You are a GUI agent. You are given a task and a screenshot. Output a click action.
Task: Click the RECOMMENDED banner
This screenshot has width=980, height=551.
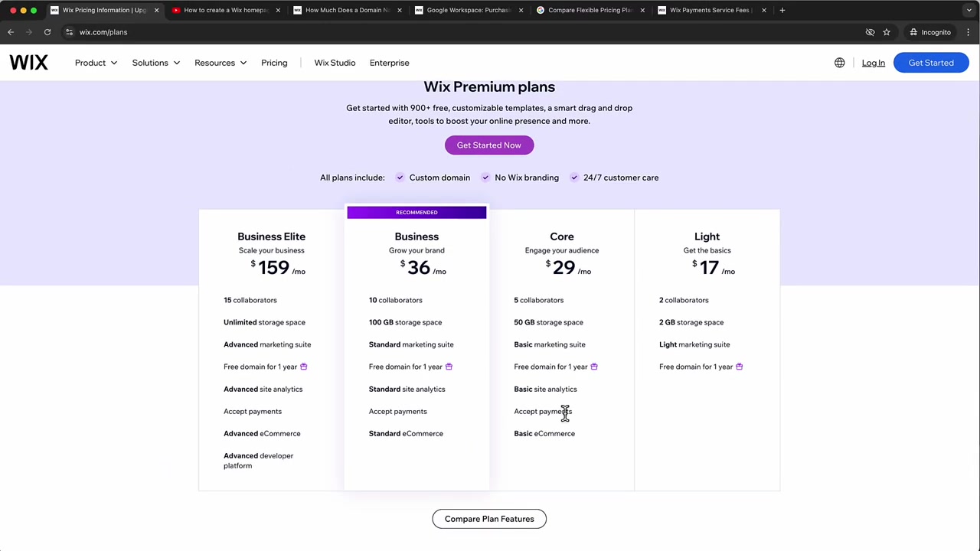pyautogui.click(x=416, y=212)
